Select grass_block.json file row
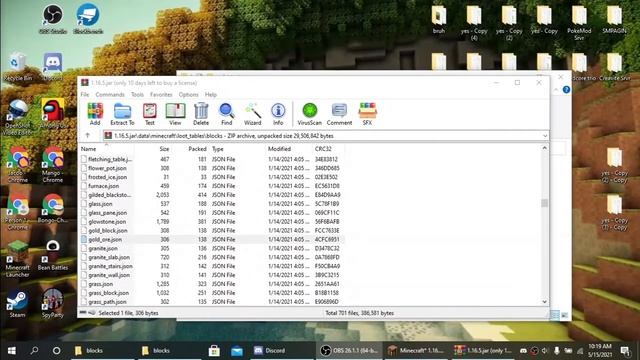This screenshot has width=640, height=360. (x=211, y=293)
